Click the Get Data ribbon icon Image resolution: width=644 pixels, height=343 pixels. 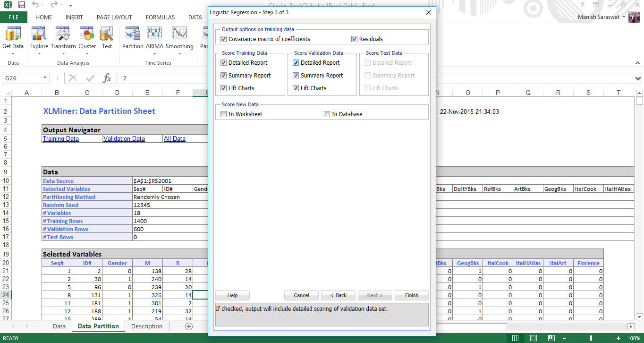(x=13, y=35)
